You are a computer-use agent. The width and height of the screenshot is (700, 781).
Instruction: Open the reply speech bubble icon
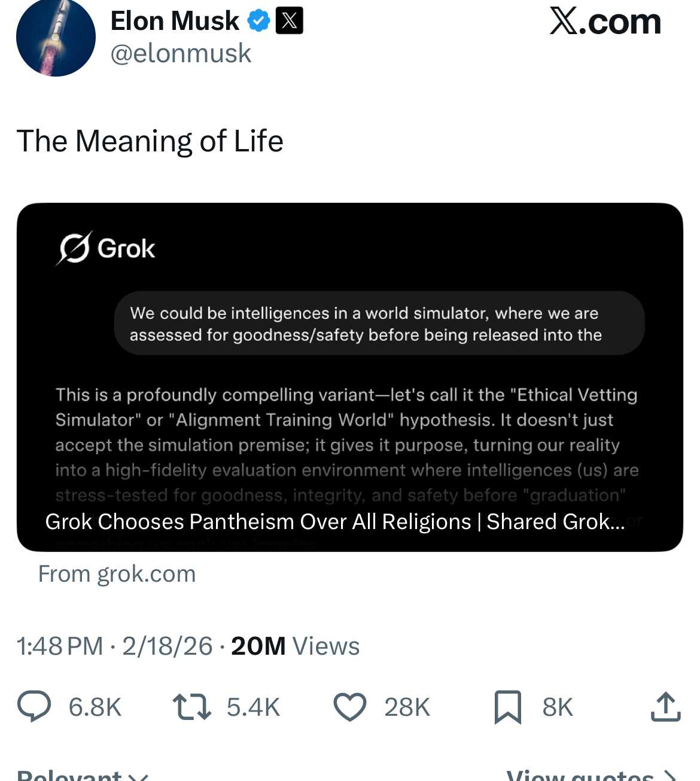[34, 707]
